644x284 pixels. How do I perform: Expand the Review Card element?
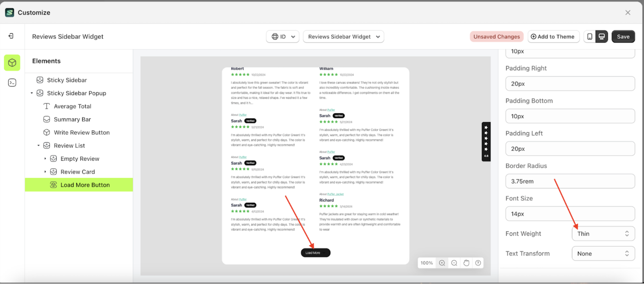45,172
